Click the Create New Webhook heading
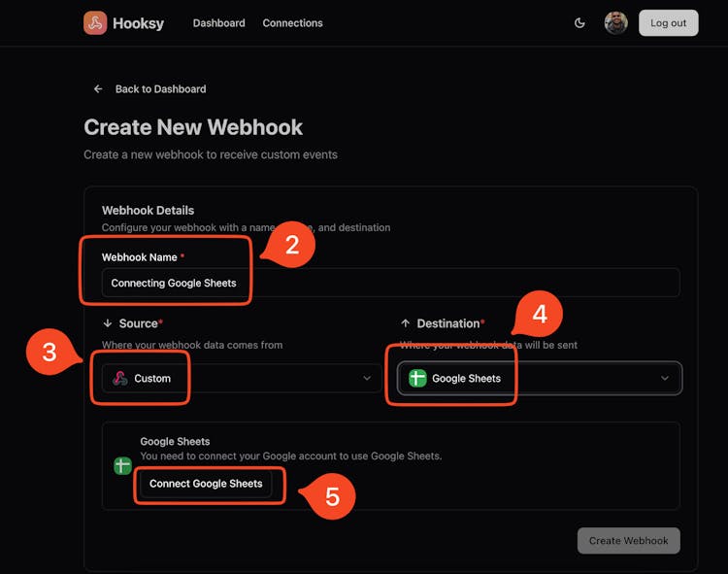 click(193, 127)
